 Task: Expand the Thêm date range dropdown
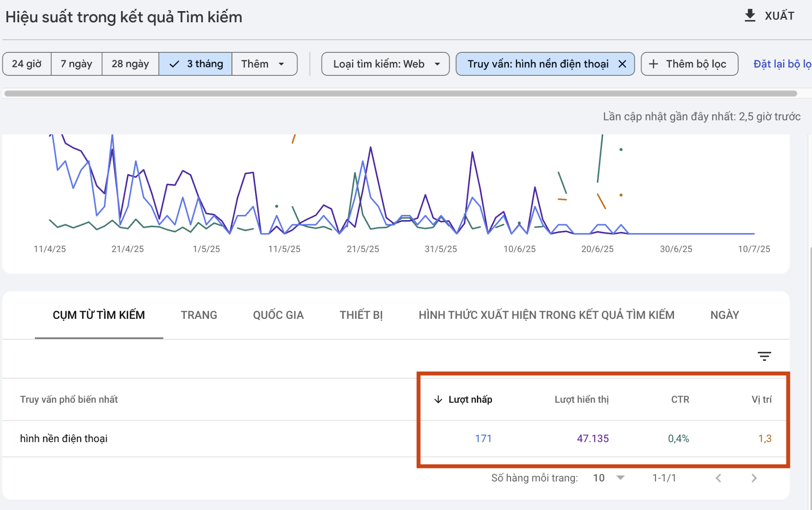[264, 64]
